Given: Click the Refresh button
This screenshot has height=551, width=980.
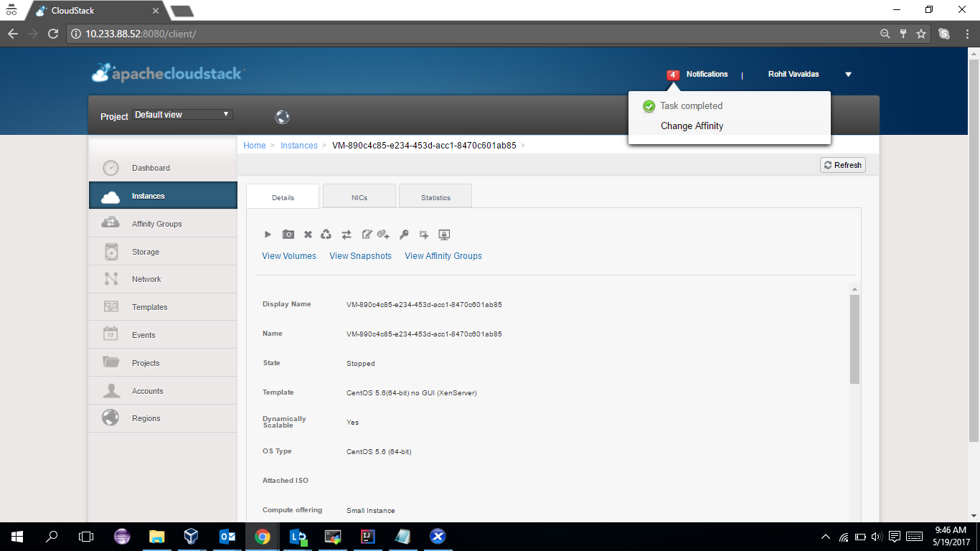Looking at the screenshot, I should (842, 164).
